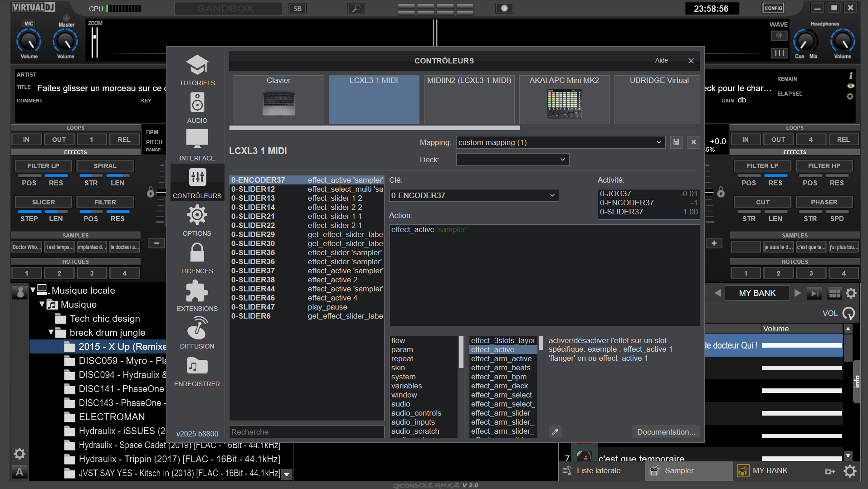Toggle the PHASER effect on right deck
The image size is (868, 489).
tap(824, 202)
